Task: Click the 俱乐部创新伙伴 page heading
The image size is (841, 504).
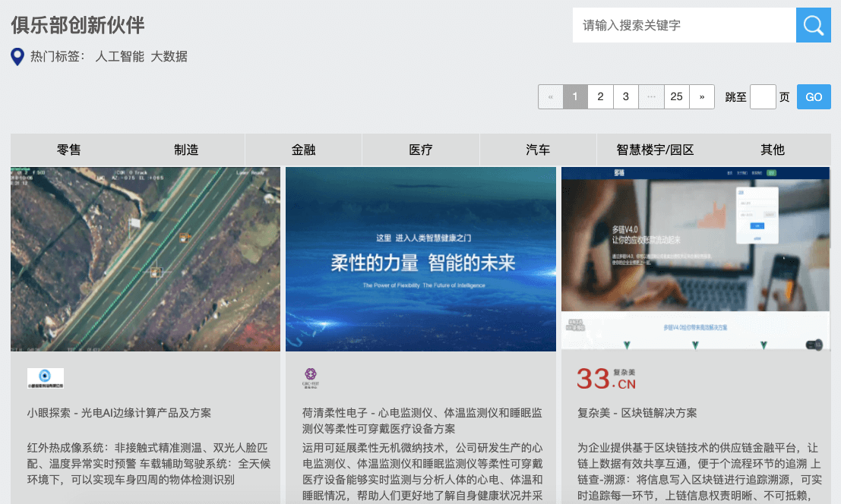Action: click(77, 25)
